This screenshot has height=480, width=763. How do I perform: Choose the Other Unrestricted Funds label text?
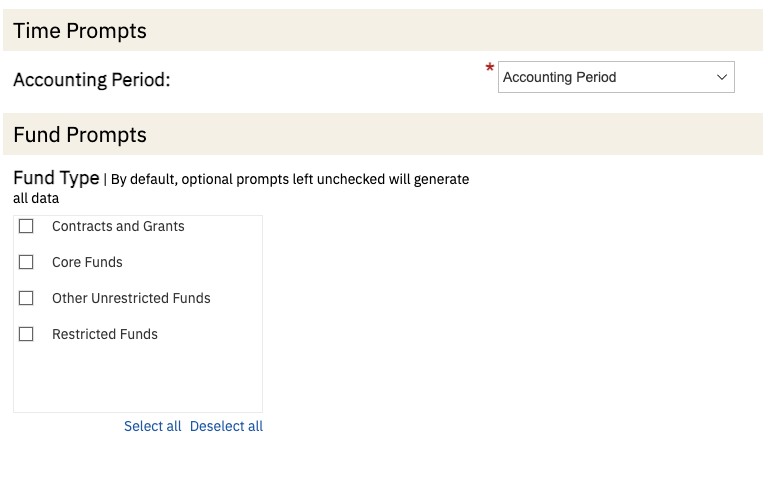(x=131, y=298)
